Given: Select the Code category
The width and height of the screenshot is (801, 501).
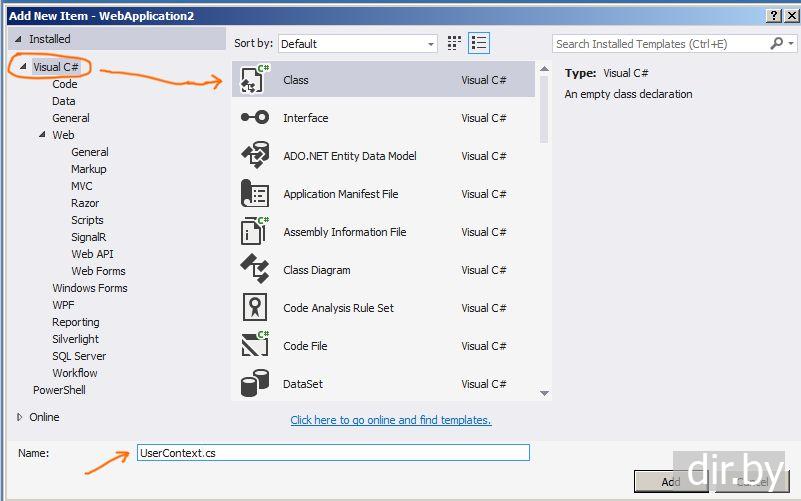Looking at the screenshot, I should [64, 84].
